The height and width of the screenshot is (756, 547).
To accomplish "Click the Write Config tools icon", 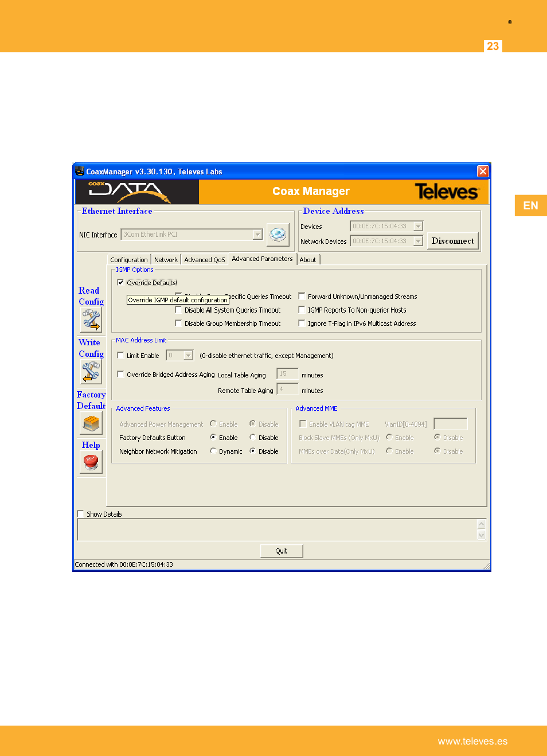I will [x=91, y=372].
